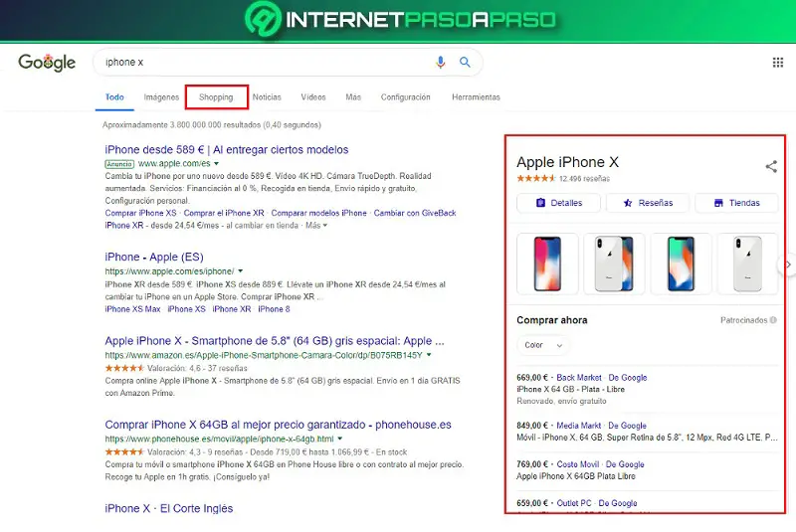796x532 pixels.
Task: Click 'Cambiar con GiveBack' sitelink
Action: (415, 213)
